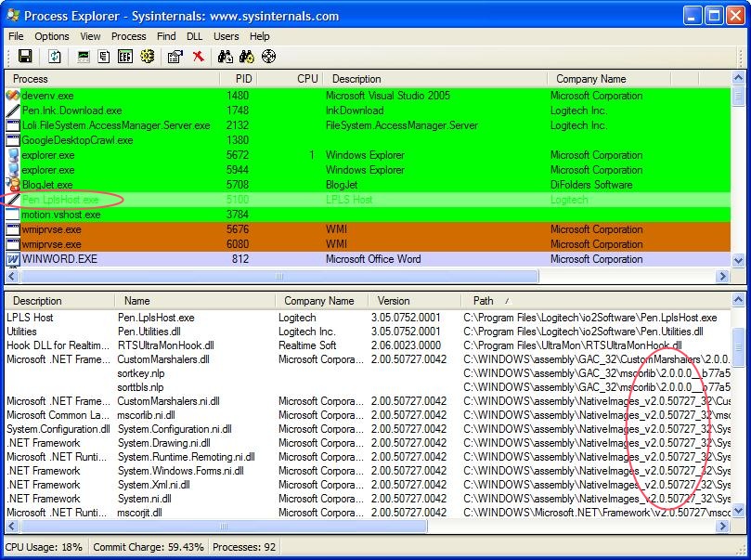This screenshot has width=751, height=560.
Task: Toggle the Show Lower Pane toolbar icon
Action: pos(125,57)
